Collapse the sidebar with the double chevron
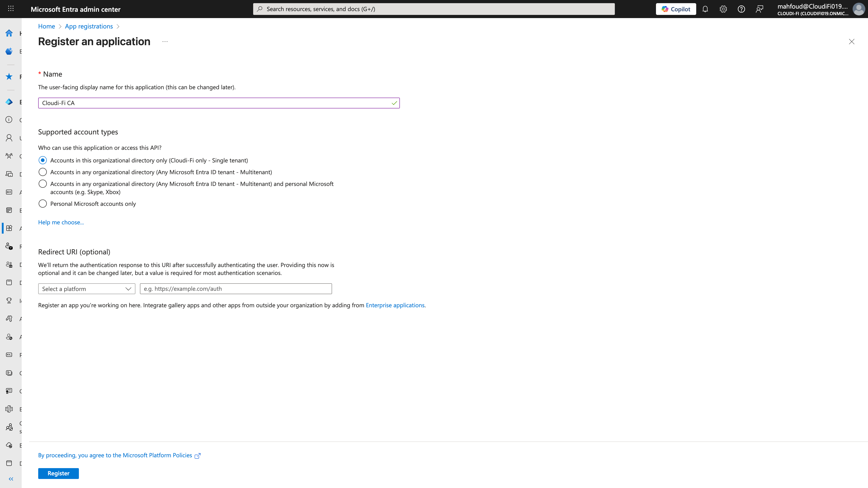Image resolution: width=868 pixels, height=488 pixels. (10, 479)
